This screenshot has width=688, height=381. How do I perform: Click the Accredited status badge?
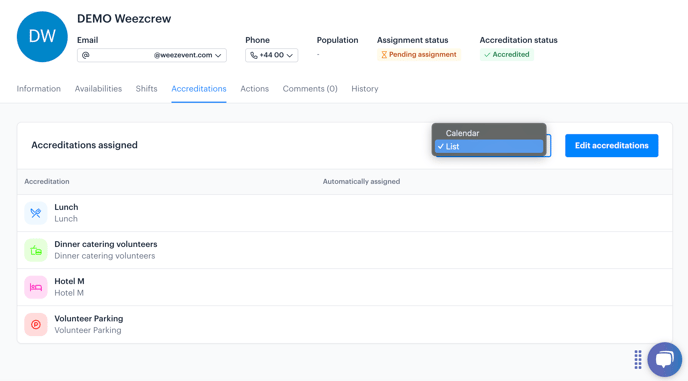click(x=507, y=55)
